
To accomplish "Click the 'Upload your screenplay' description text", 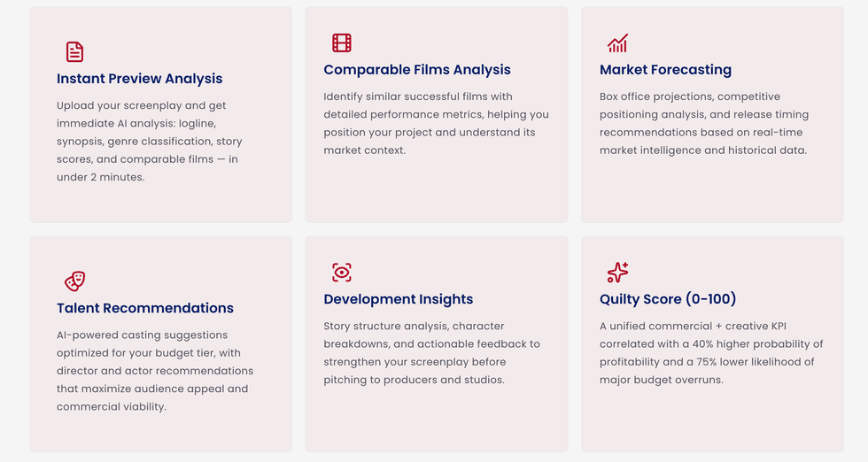I will (149, 141).
